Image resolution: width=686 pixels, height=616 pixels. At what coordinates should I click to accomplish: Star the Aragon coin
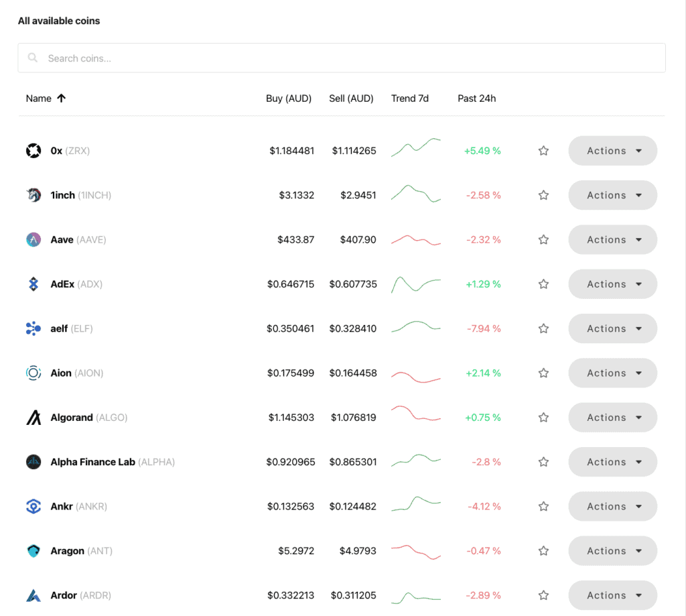tap(543, 551)
